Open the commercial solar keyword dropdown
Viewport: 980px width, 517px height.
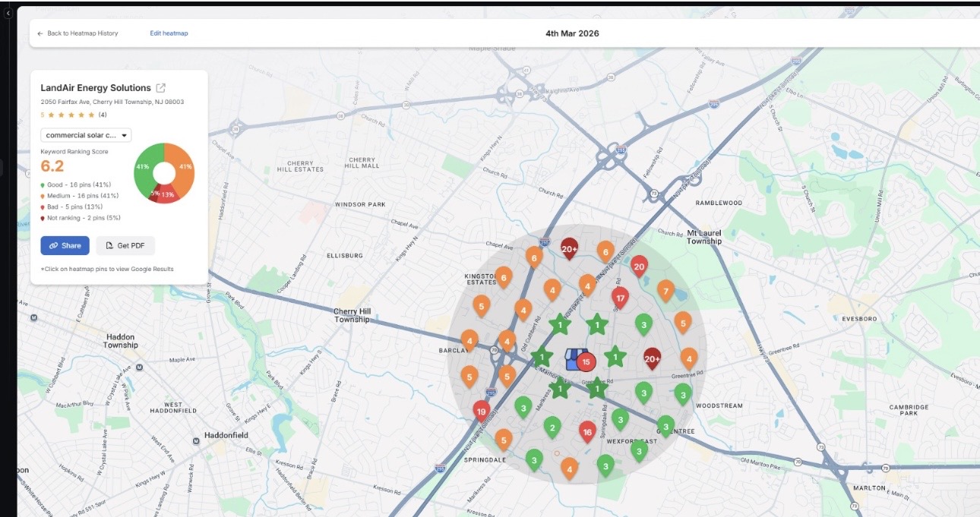[86, 135]
